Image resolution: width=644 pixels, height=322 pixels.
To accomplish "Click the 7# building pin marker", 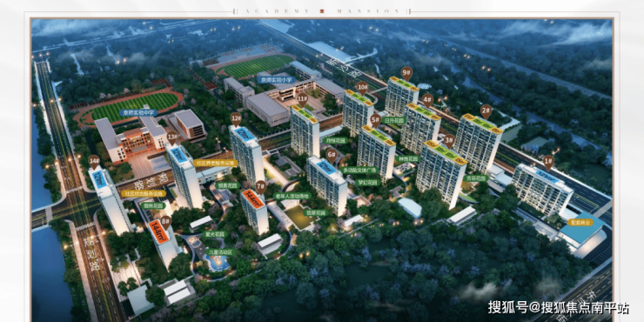I will click(261, 186).
